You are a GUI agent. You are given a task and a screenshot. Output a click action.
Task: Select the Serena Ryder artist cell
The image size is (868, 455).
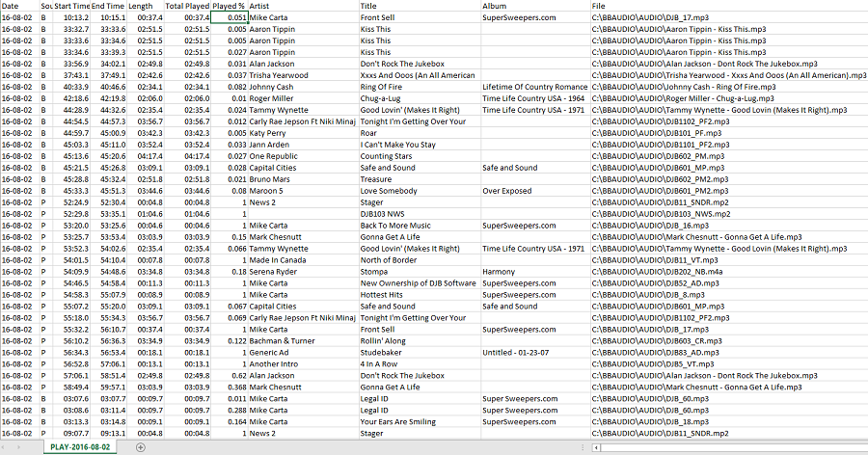point(304,272)
